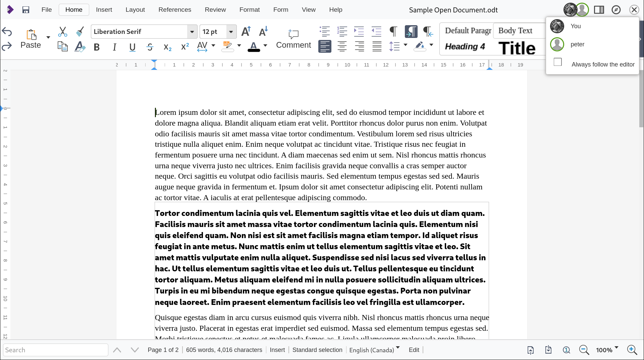Apply strikethrough formatting

coord(150,47)
